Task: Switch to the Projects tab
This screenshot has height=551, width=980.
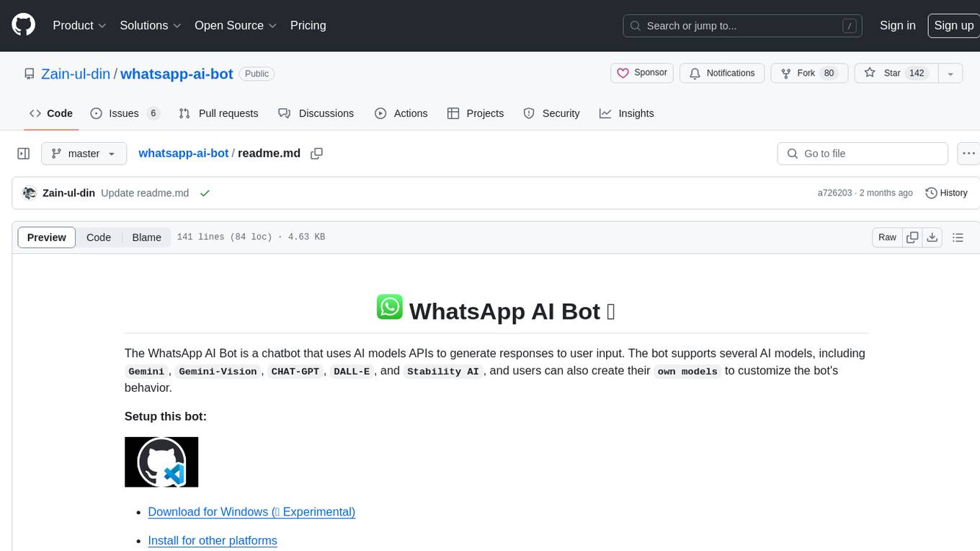Action: pos(476,113)
